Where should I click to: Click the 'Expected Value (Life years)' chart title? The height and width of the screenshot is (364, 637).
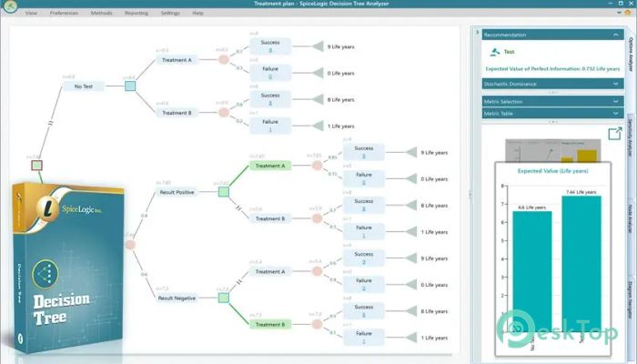tap(552, 171)
